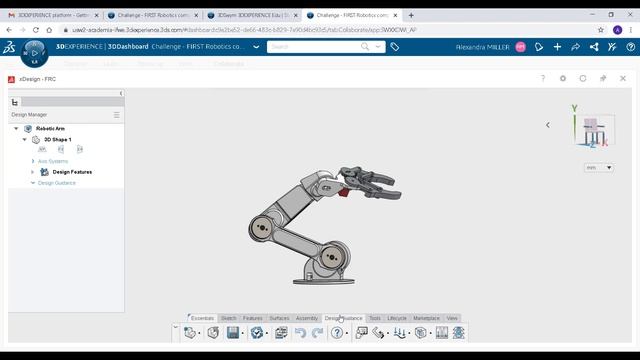Switch to the Design Guidance tab
Image resolution: width=640 pixels, height=360 pixels.
pyautogui.click(x=343, y=318)
